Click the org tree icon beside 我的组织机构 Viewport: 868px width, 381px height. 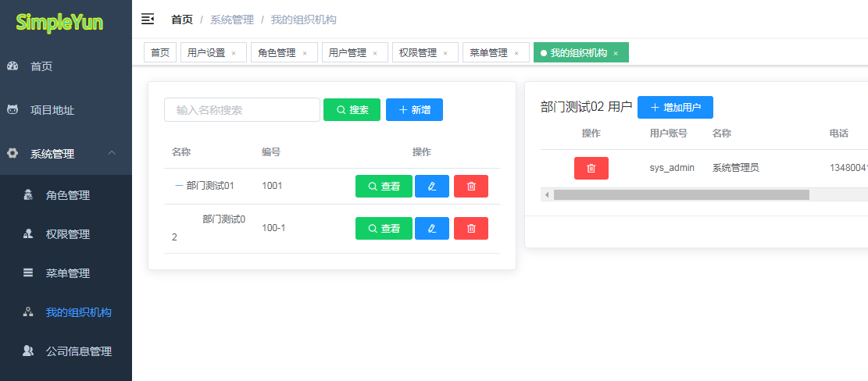coord(28,312)
